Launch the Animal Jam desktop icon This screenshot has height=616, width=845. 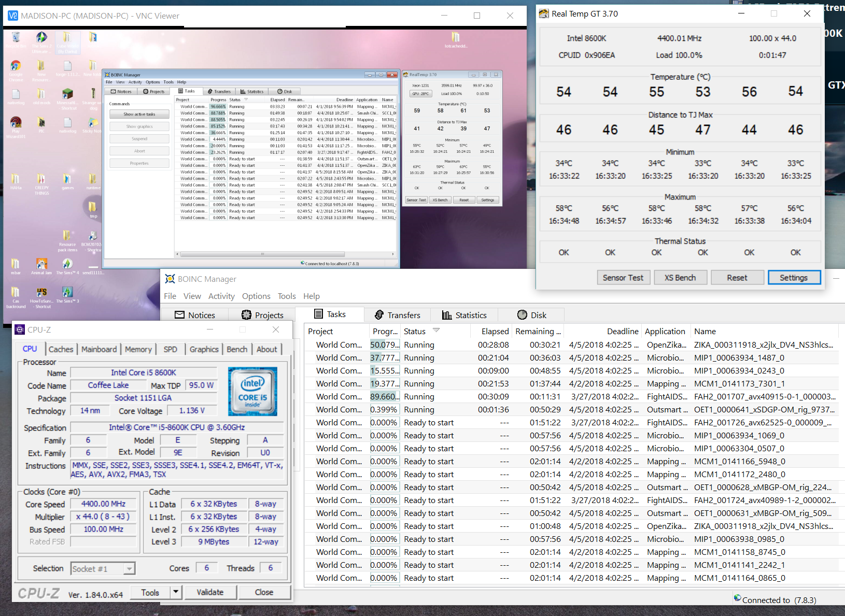tap(41, 264)
